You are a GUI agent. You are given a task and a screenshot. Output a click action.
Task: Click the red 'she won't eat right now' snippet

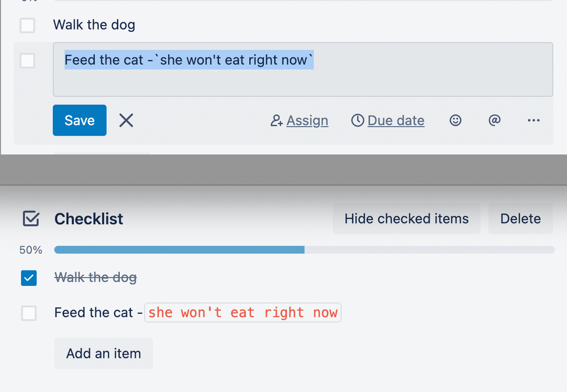(x=243, y=313)
